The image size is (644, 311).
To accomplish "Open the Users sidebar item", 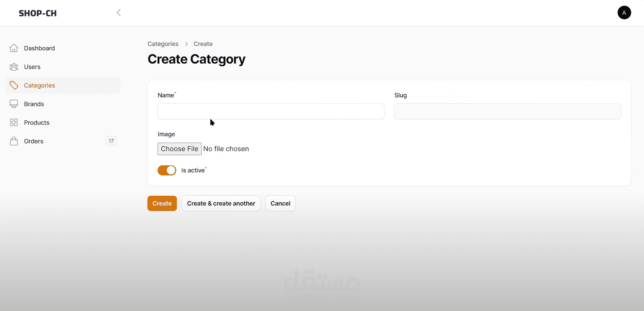I will tap(32, 67).
